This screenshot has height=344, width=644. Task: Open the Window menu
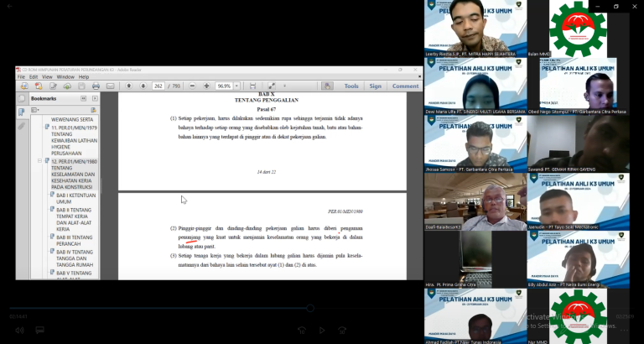pyautogui.click(x=65, y=77)
